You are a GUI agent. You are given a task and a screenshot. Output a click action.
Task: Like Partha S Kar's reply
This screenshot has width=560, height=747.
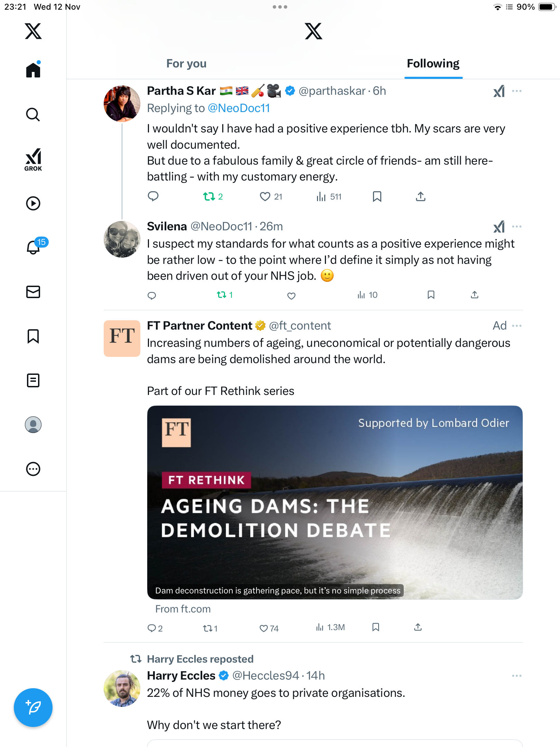tap(265, 197)
